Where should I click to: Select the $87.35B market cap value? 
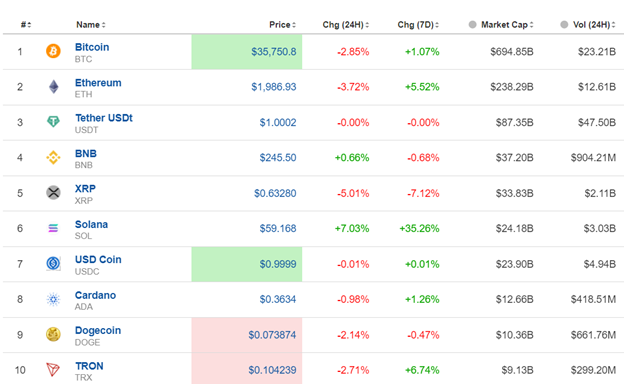pyautogui.click(x=515, y=122)
